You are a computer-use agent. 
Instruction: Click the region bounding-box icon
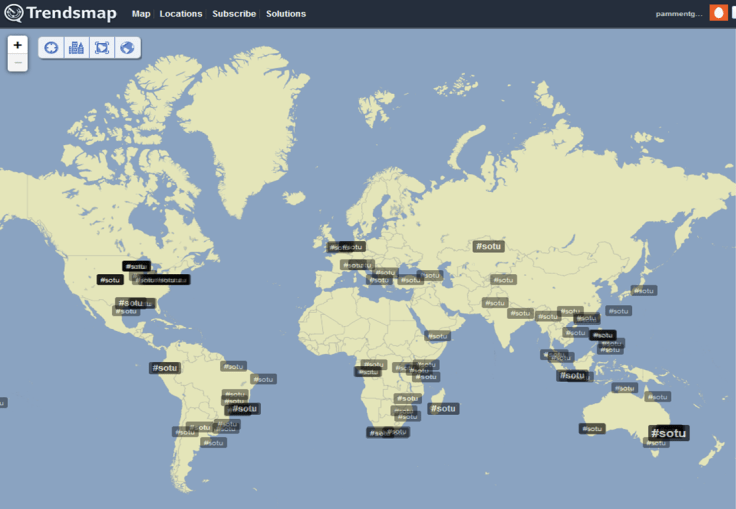[x=101, y=48]
